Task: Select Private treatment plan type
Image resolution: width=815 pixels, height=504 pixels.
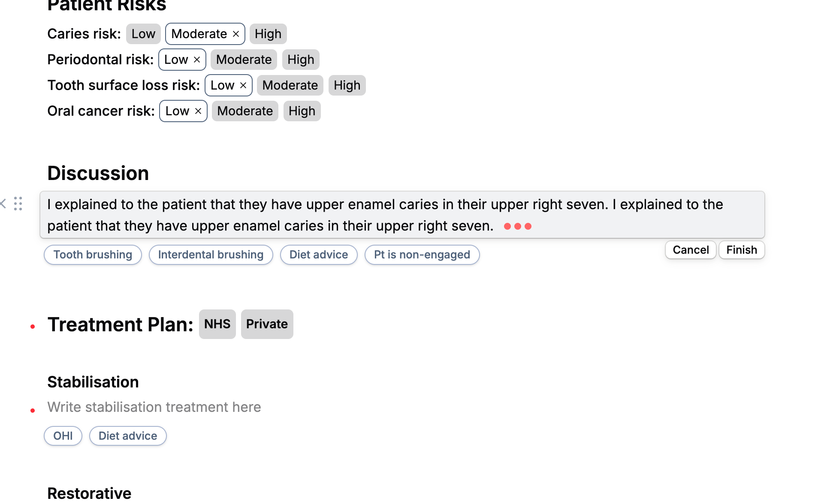Action: (x=267, y=324)
